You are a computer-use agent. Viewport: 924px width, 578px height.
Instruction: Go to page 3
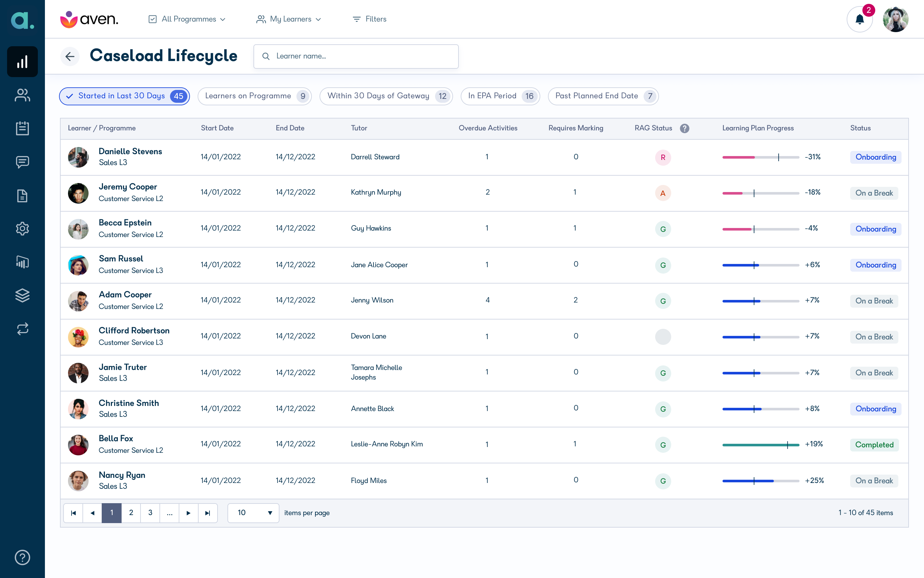tap(150, 512)
